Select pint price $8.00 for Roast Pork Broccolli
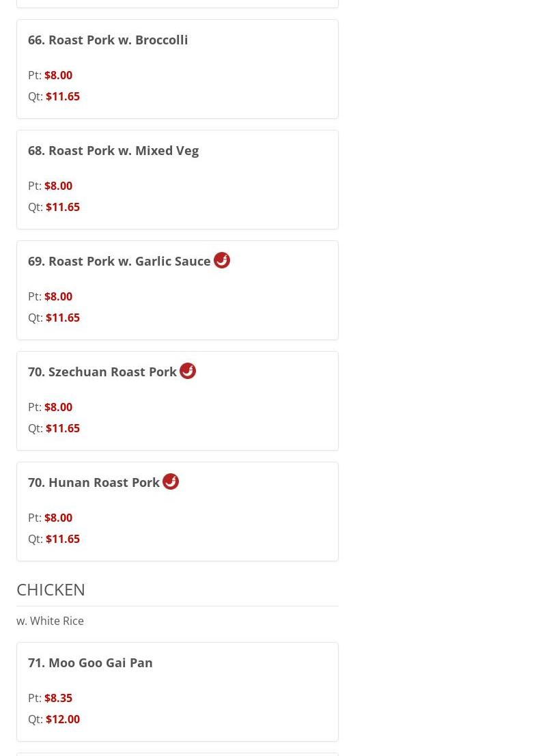Screen dimensions: 536x756 58,75
